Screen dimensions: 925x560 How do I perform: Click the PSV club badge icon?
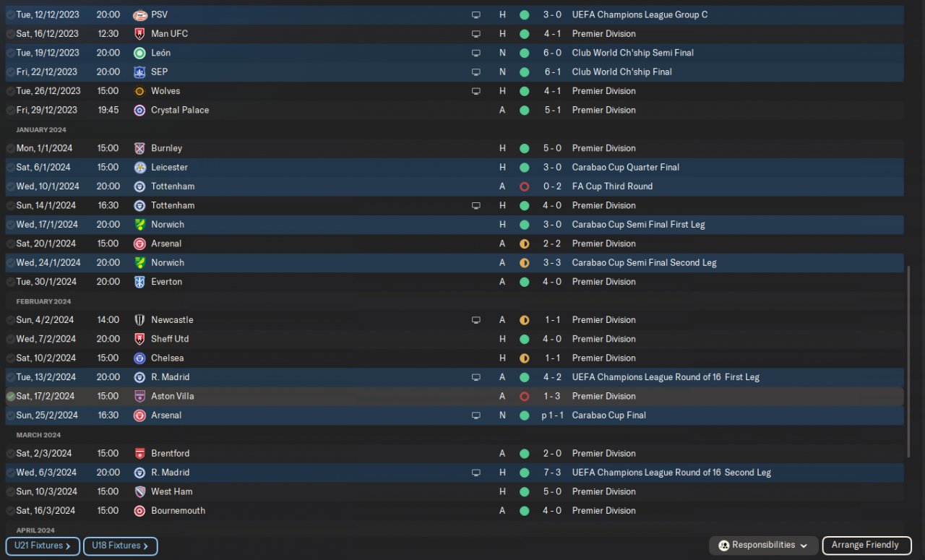click(x=139, y=14)
